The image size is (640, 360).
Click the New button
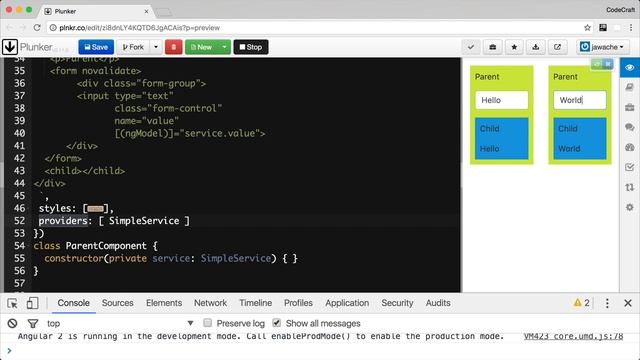[202, 47]
